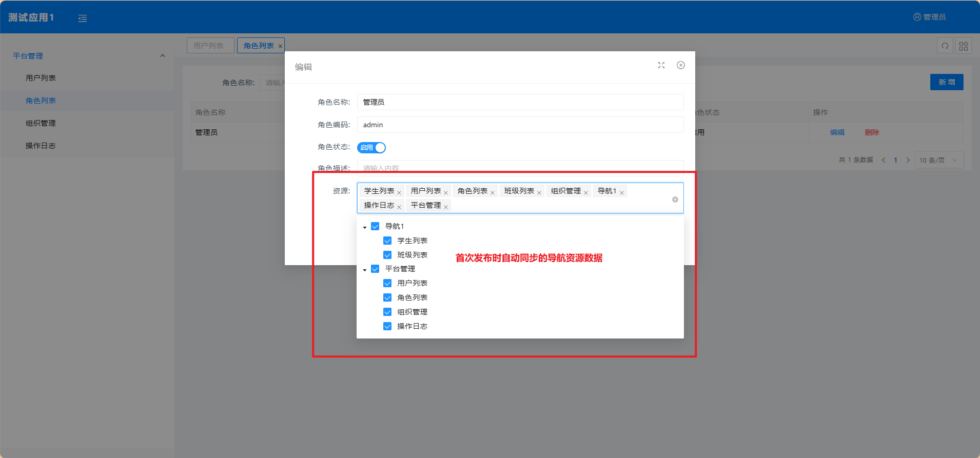This screenshot has height=458, width=980.
Task: Collapse the 导航1 tree node arrow
Action: [365, 227]
